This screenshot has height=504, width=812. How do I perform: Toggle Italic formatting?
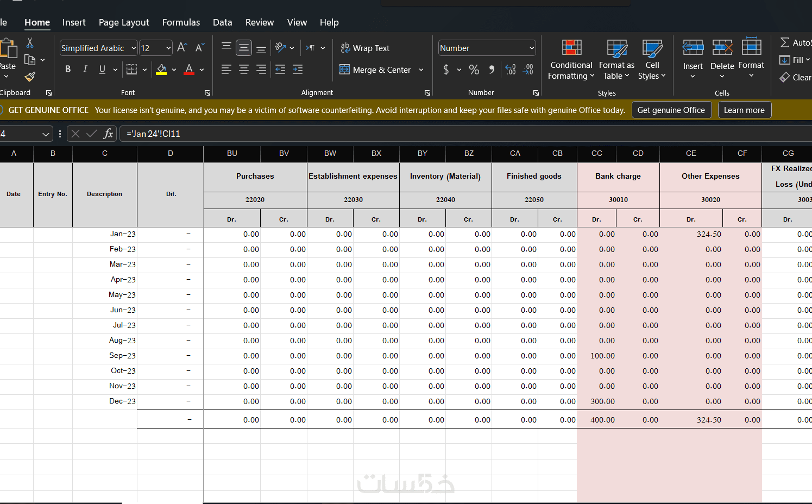pyautogui.click(x=85, y=70)
